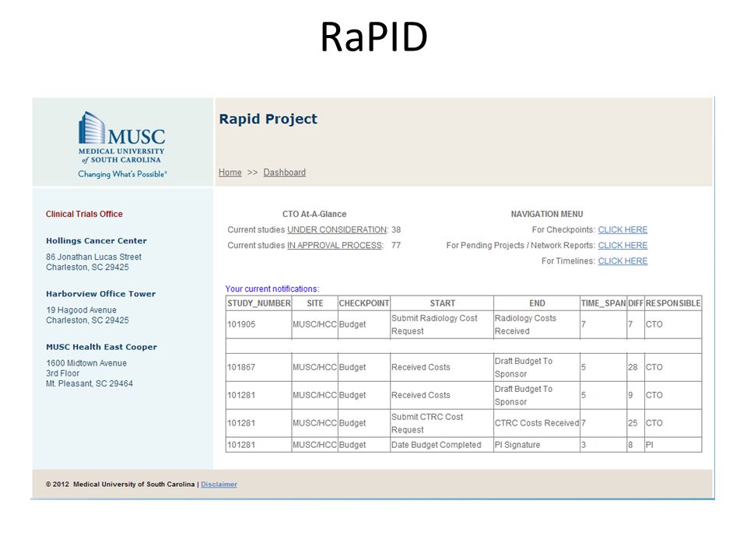Click 1600 Midtown Avenue address

click(86, 363)
